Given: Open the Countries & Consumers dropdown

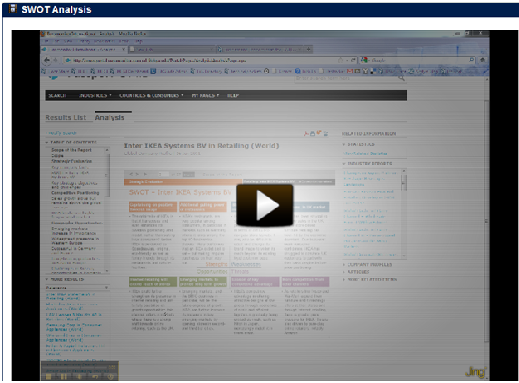Looking at the screenshot, I should pyautogui.click(x=151, y=96).
